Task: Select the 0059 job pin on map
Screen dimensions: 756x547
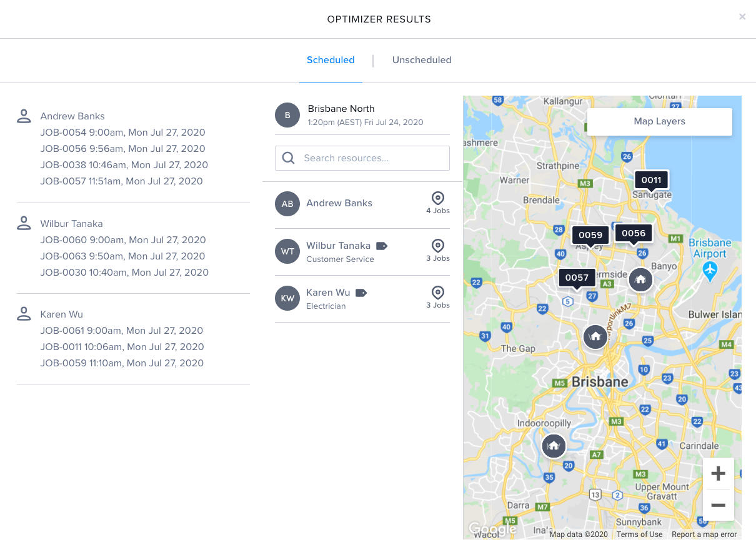Action: (x=590, y=235)
